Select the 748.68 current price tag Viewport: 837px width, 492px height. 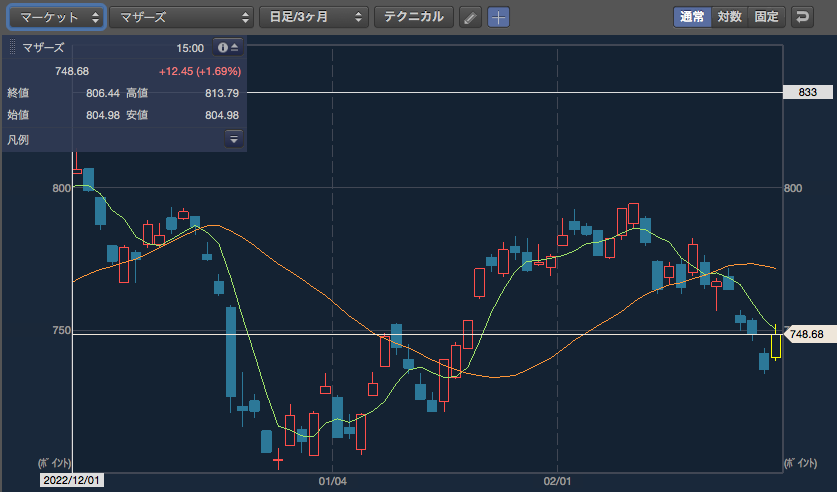pos(806,334)
